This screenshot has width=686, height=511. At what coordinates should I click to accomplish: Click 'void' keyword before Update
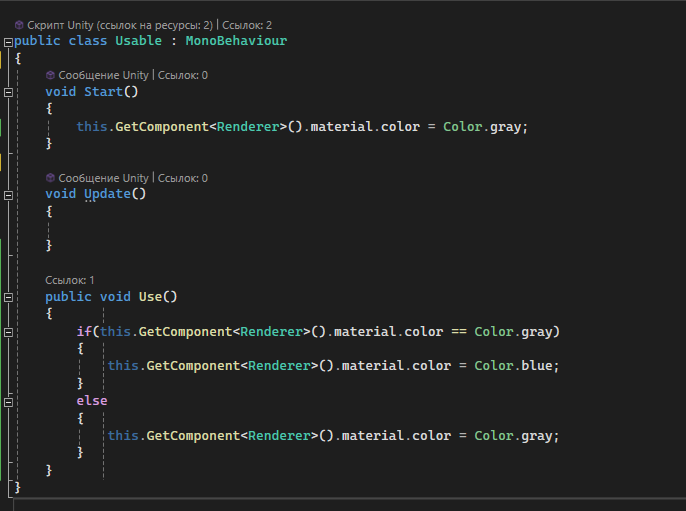[60, 194]
